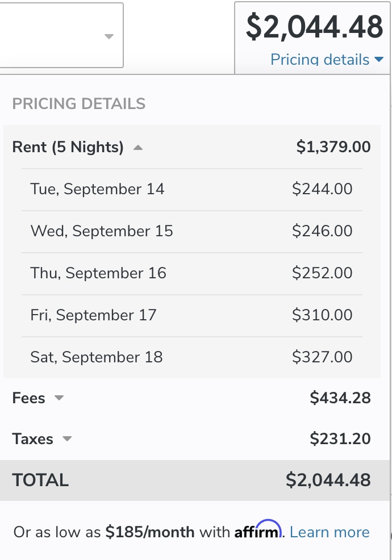This screenshot has width=392, height=560.
Task: Click the $185/month financing text
Action: click(x=150, y=532)
